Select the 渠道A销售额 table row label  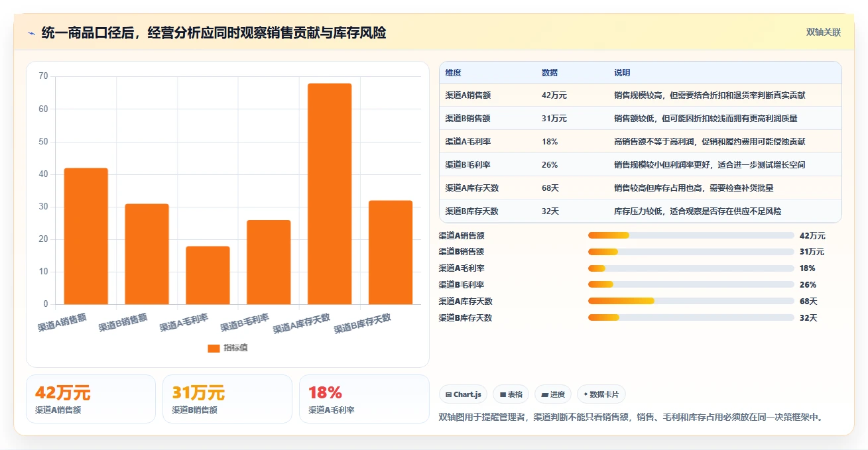468,95
